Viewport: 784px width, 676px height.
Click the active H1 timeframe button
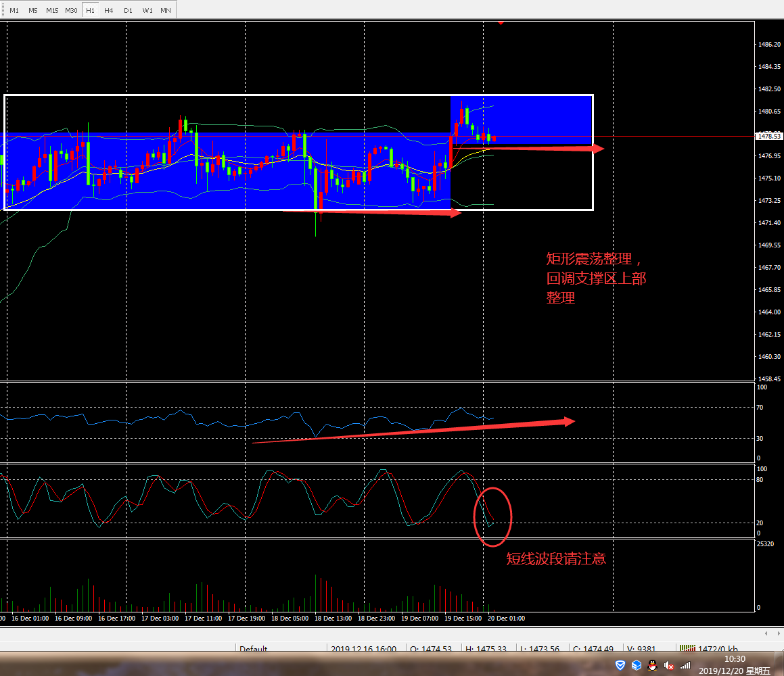pos(90,11)
